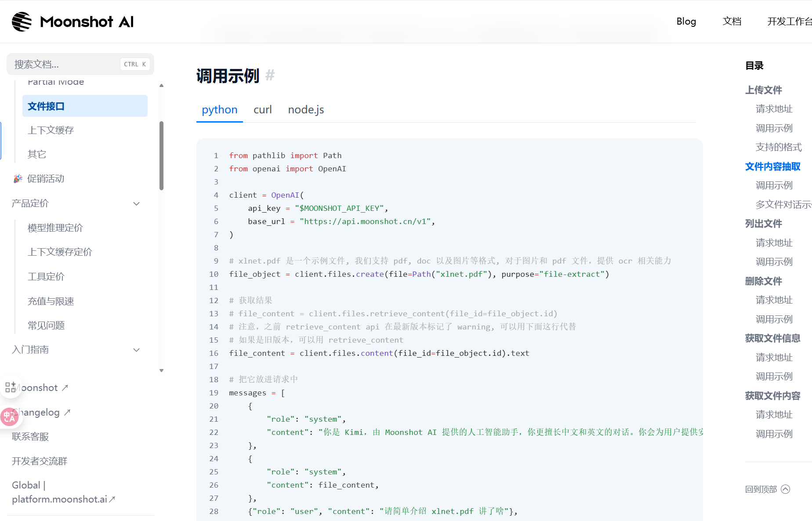
Task: Open 模型推理定价 sidebar page
Action: pos(55,228)
